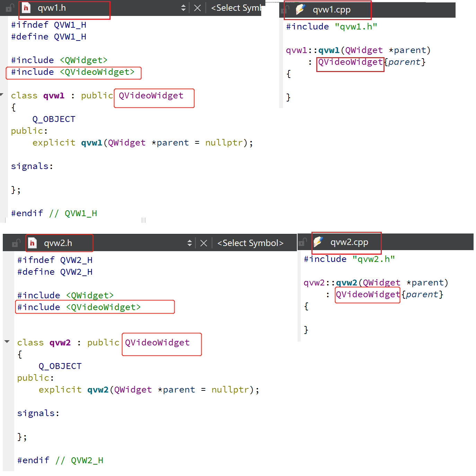Viewport: 476px width, 476px height.
Task: Click the qvw1.cpp source file icon
Action: [x=300, y=9]
